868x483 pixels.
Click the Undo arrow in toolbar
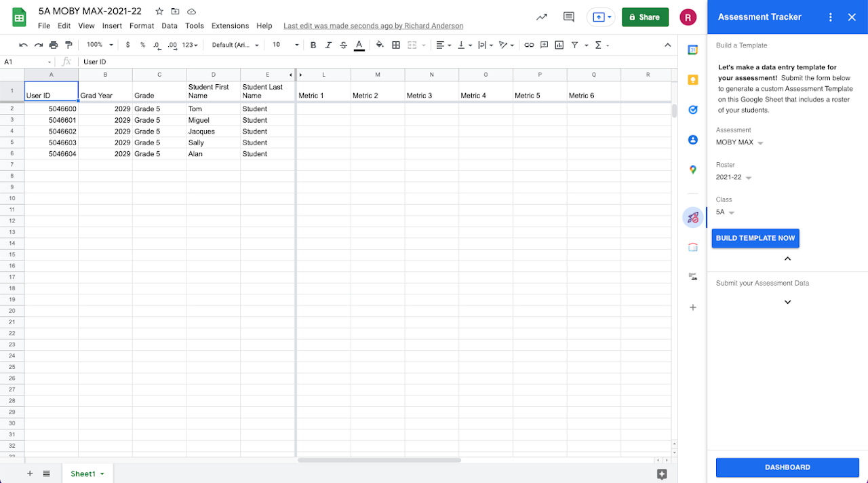coord(24,45)
